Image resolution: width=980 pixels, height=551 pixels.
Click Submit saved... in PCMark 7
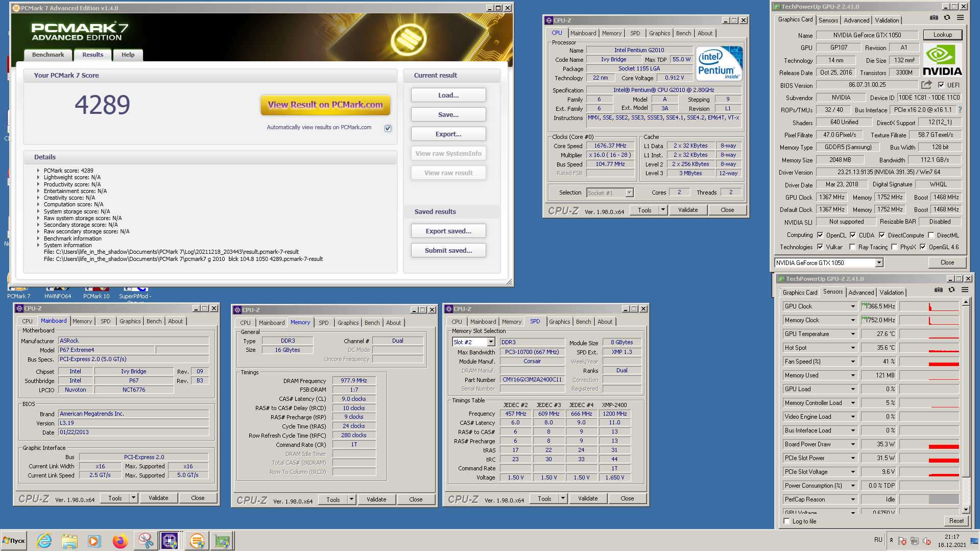point(448,250)
